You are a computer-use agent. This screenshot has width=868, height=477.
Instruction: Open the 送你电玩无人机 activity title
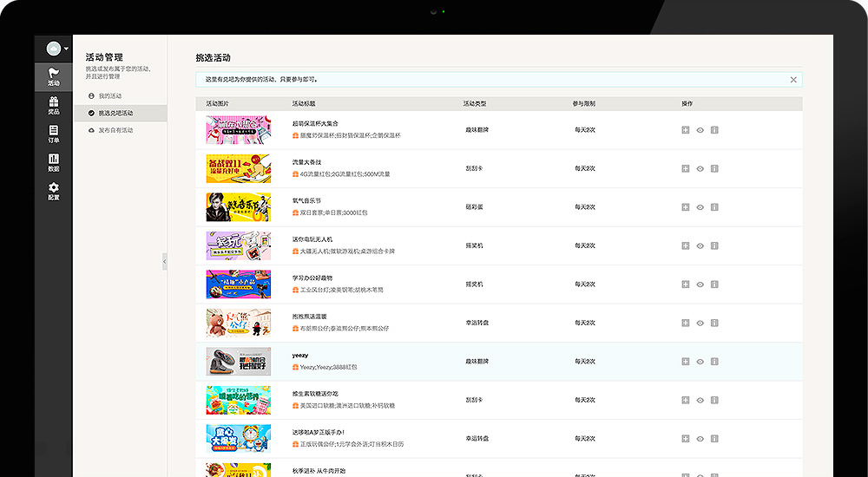(x=312, y=239)
